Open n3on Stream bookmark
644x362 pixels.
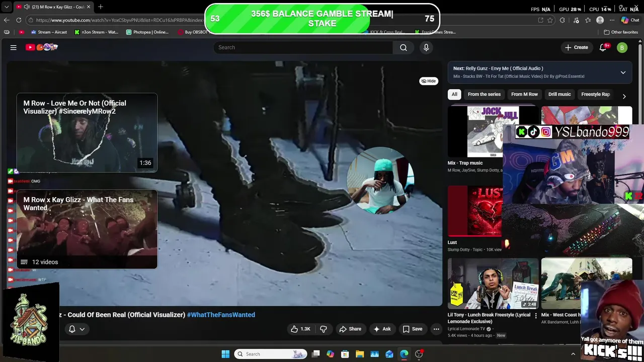point(96,32)
